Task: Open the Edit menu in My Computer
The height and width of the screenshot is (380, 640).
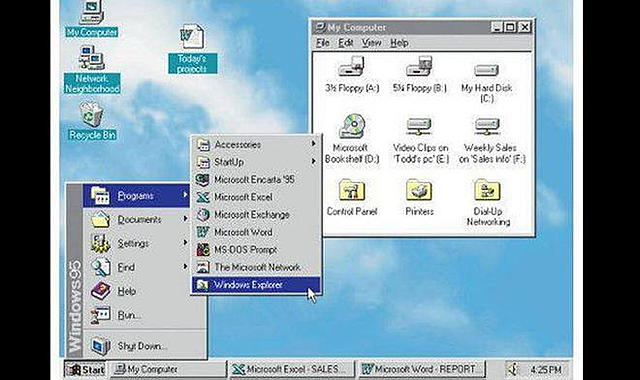Action: (x=346, y=42)
